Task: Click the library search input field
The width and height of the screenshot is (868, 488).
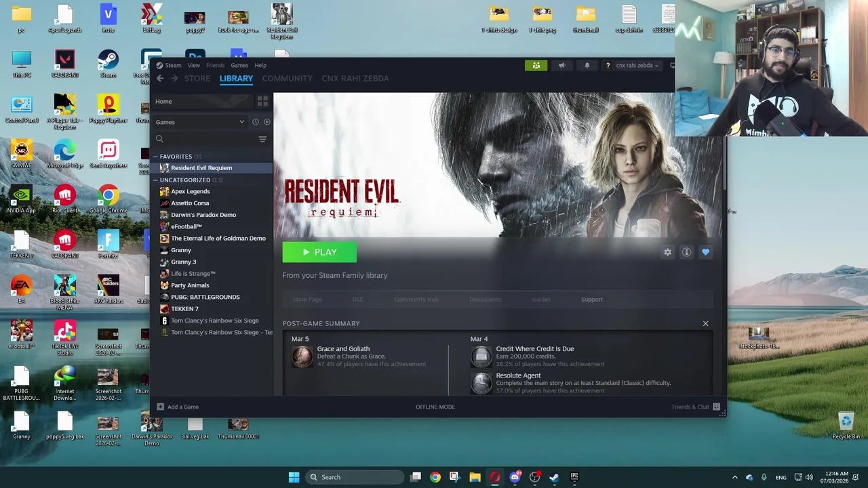Action: pos(210,139)
